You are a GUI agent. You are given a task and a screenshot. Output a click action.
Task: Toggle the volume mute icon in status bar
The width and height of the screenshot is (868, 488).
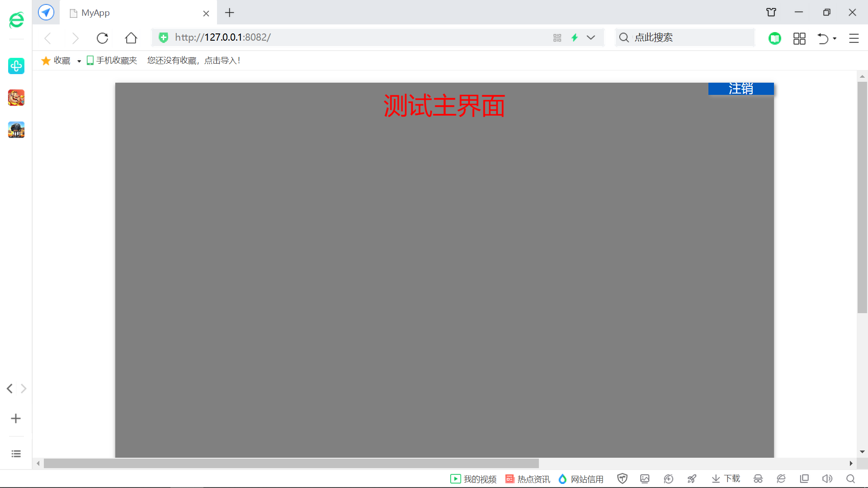827,479
